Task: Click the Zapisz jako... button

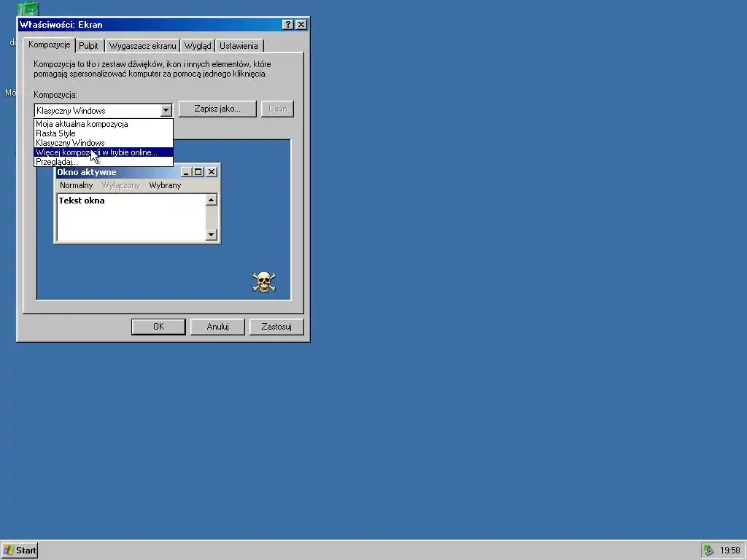Action: coord(217,109)
